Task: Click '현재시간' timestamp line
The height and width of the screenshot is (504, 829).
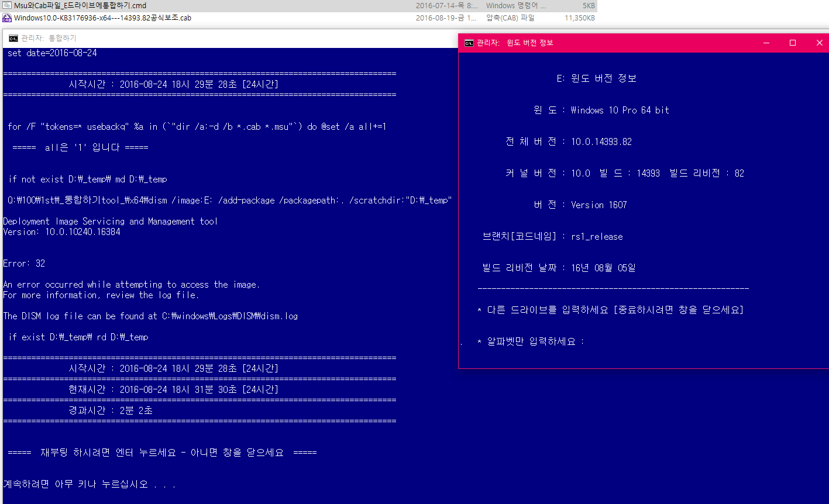Action: coord(173,390)
